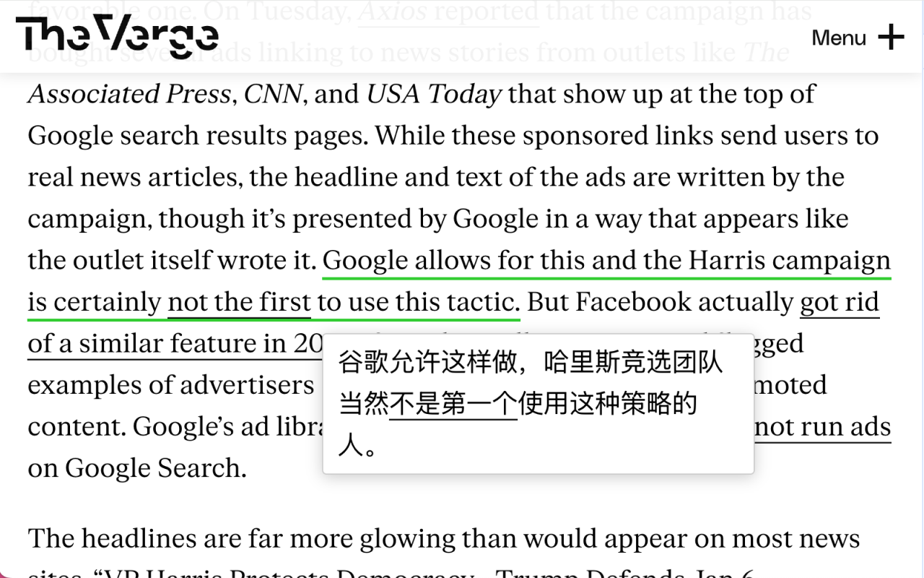Click the green-underlined words "Harris campaign"

(x=790, y=260)
